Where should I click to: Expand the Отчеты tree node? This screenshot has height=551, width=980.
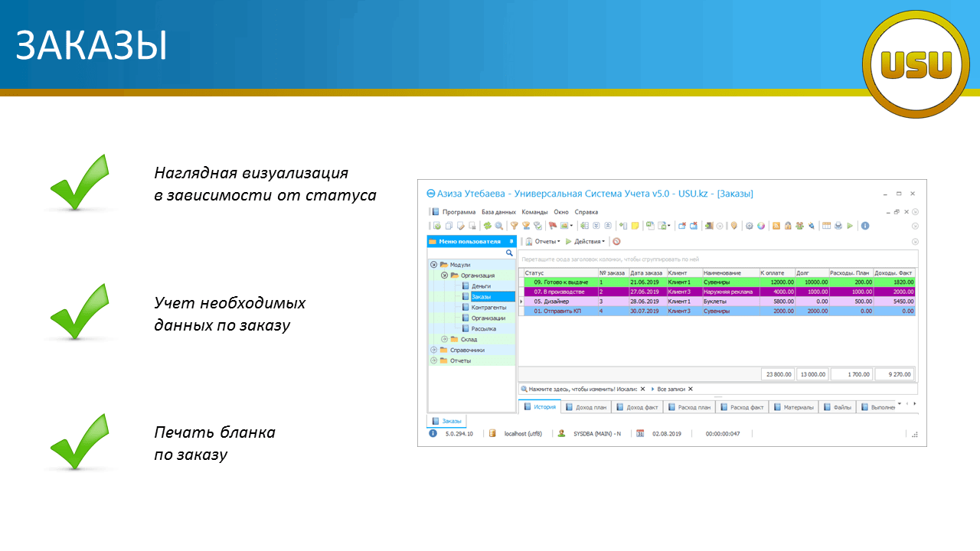(433, 360)
